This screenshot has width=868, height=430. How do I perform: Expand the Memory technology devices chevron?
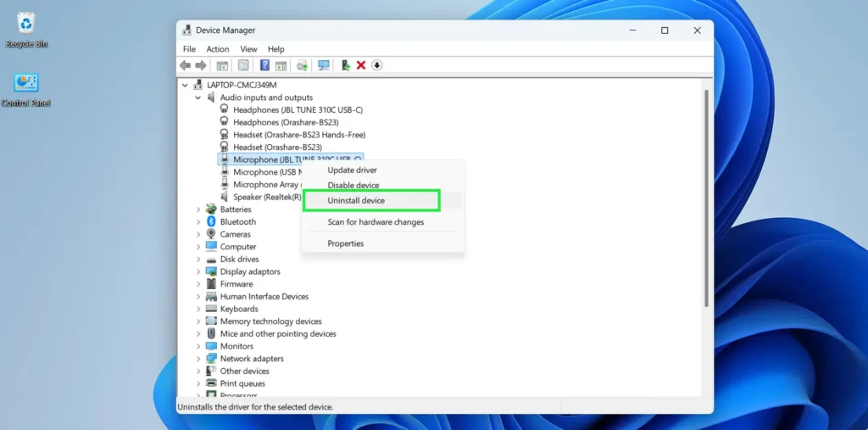[x=198, y=321]
